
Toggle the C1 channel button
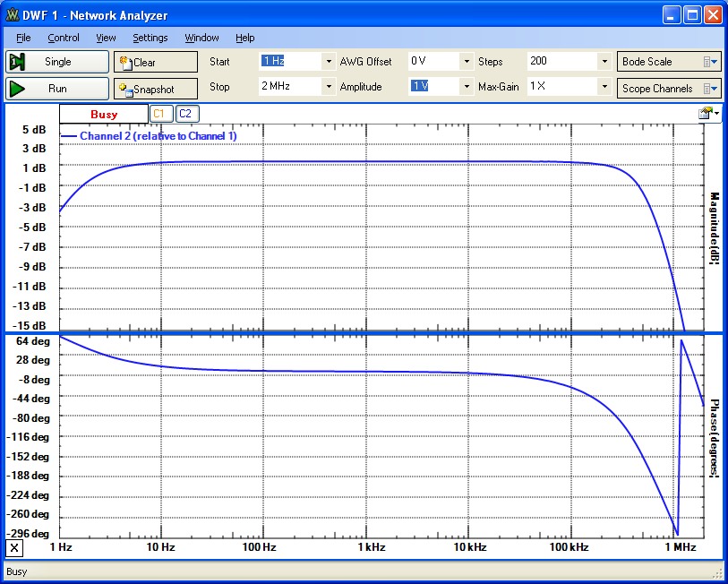point(159,114)
